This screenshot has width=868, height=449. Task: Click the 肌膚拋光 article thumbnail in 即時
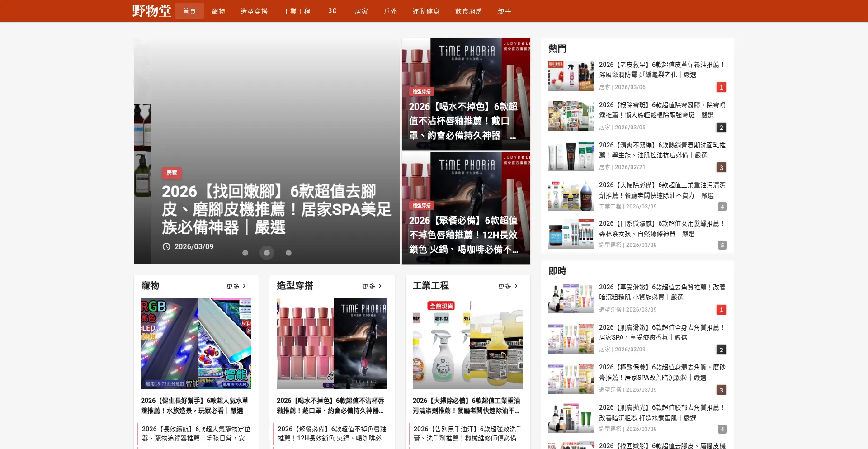(571, 418)
